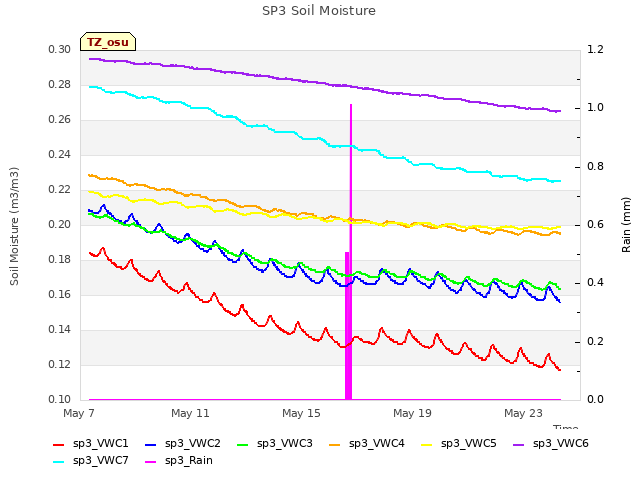Toggle sp3_VWC6 legend entry
Image resolution: width=640 pixels, height=480 pixels.
click(x=551, y=443)
